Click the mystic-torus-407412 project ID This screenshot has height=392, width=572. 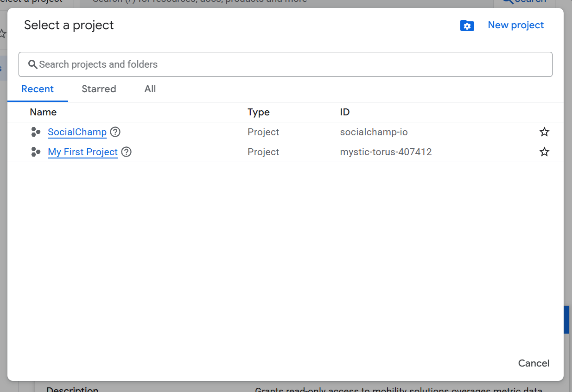[386, 152]
